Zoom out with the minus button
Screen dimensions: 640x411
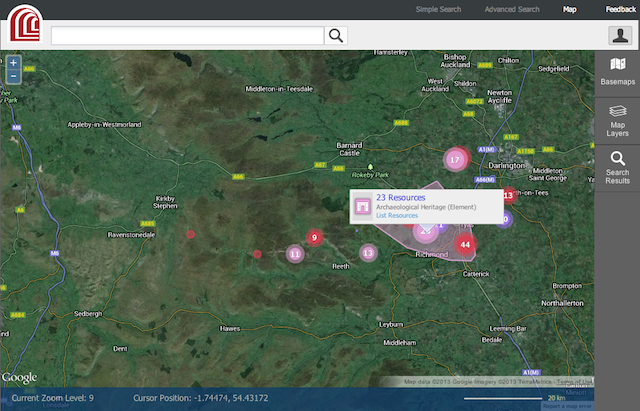(13, 76)
